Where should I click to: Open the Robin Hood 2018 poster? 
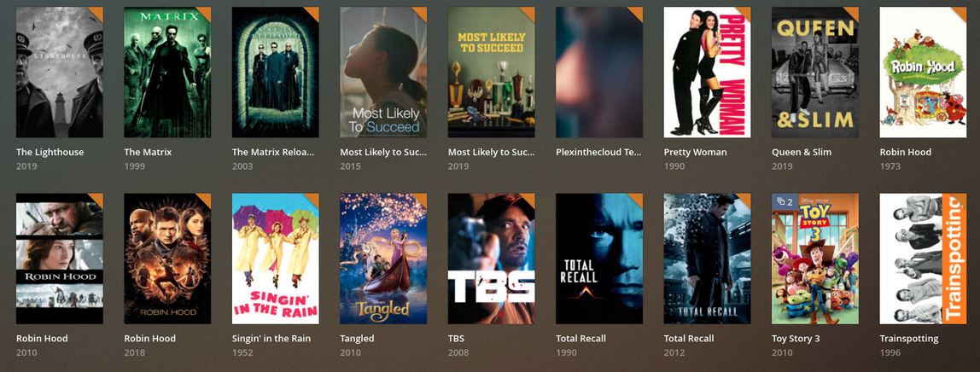pyautogui.click(x=167, y=259)
